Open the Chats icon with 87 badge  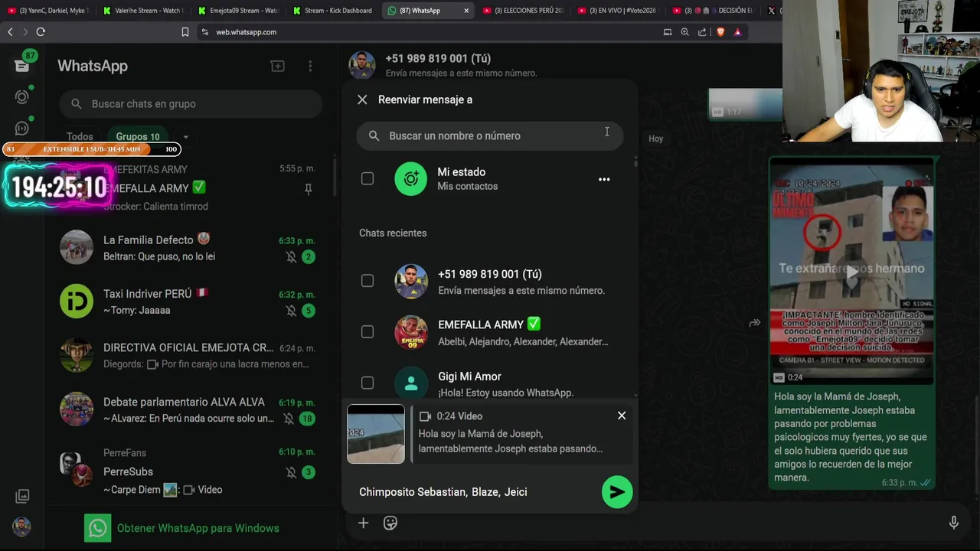(x=21, y=65)
